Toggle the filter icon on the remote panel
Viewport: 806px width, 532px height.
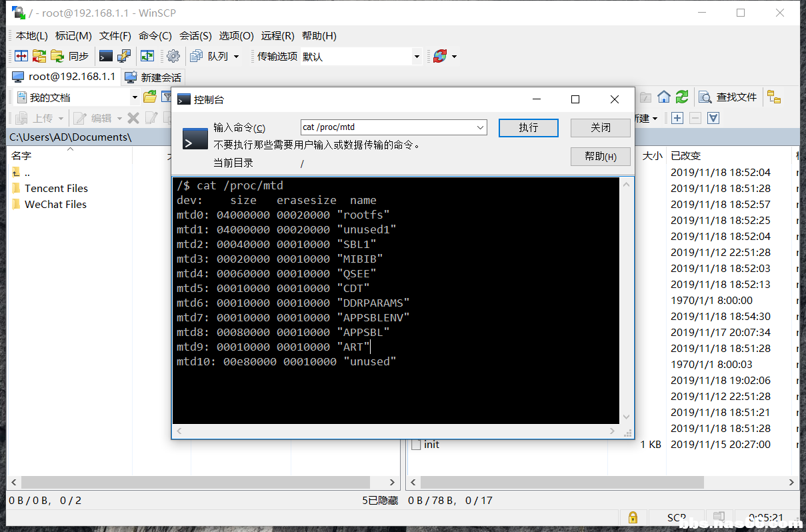click(713, 118)
